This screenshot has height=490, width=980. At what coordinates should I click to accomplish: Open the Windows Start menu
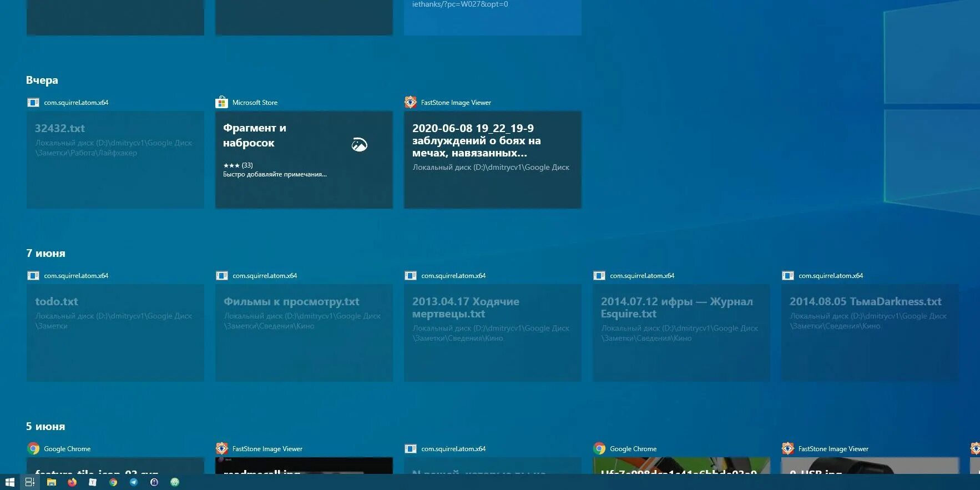[9, 482]
